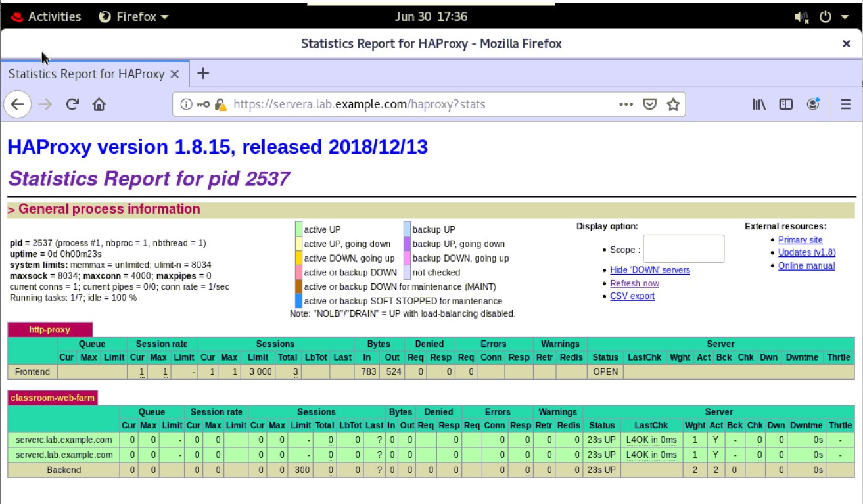Open the system menu dropdown arrow
863x504 pixels.
pyautogui.click(x=845, y=17)
